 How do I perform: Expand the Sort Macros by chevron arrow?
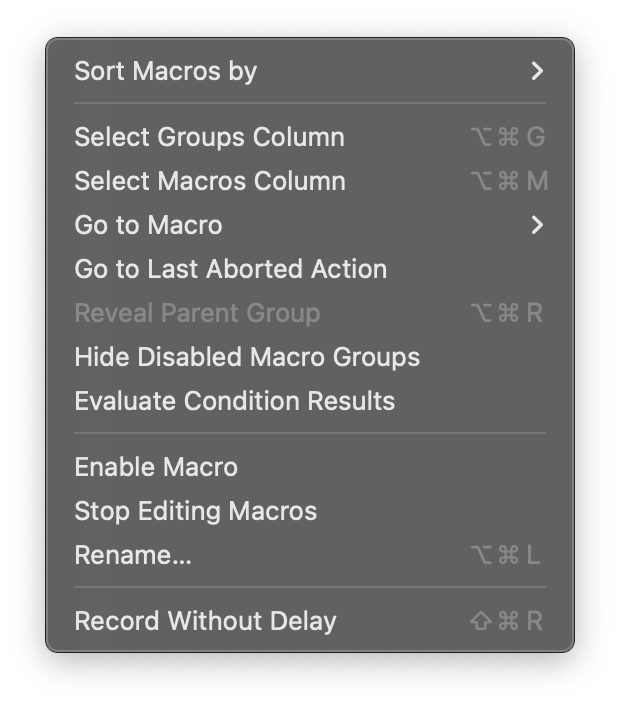click(x=537, y=71)
